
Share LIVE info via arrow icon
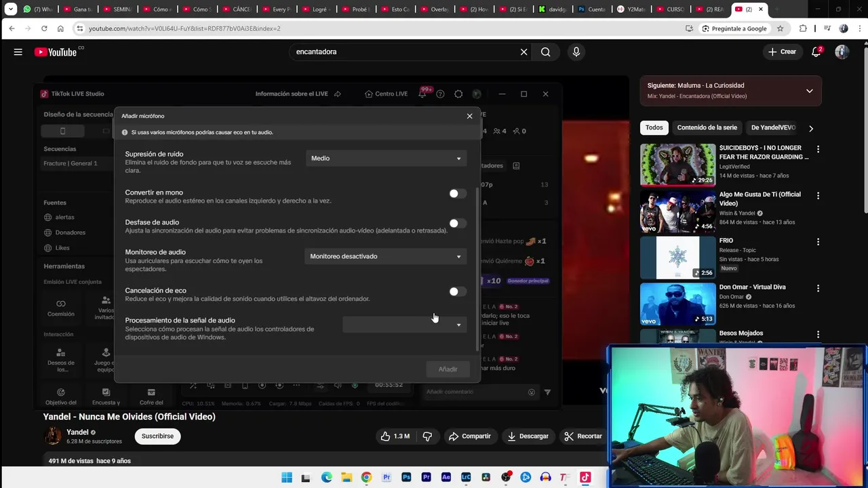click(x=337, y=94)
